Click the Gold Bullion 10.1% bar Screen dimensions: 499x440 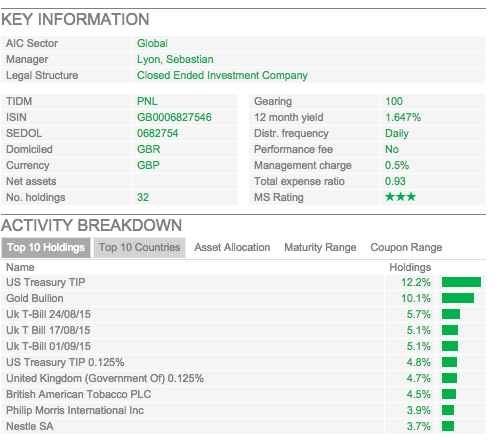click(458, 298)
